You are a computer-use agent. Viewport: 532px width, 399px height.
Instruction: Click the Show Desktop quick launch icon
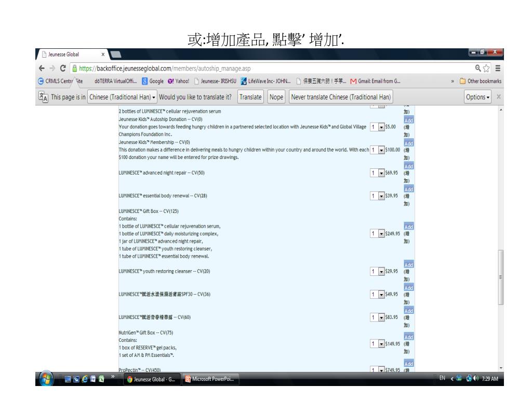(x=68, y=379)
